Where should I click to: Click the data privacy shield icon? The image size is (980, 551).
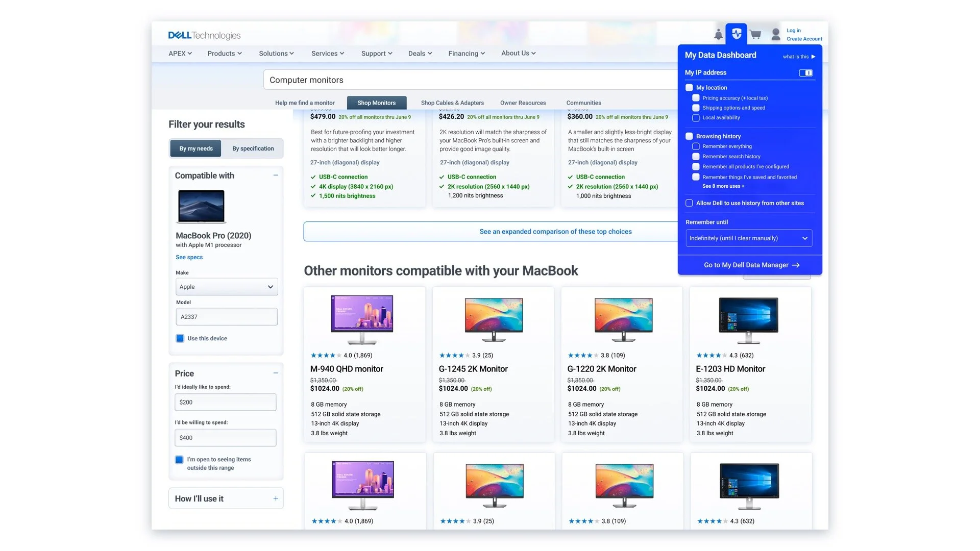[737, 34]
